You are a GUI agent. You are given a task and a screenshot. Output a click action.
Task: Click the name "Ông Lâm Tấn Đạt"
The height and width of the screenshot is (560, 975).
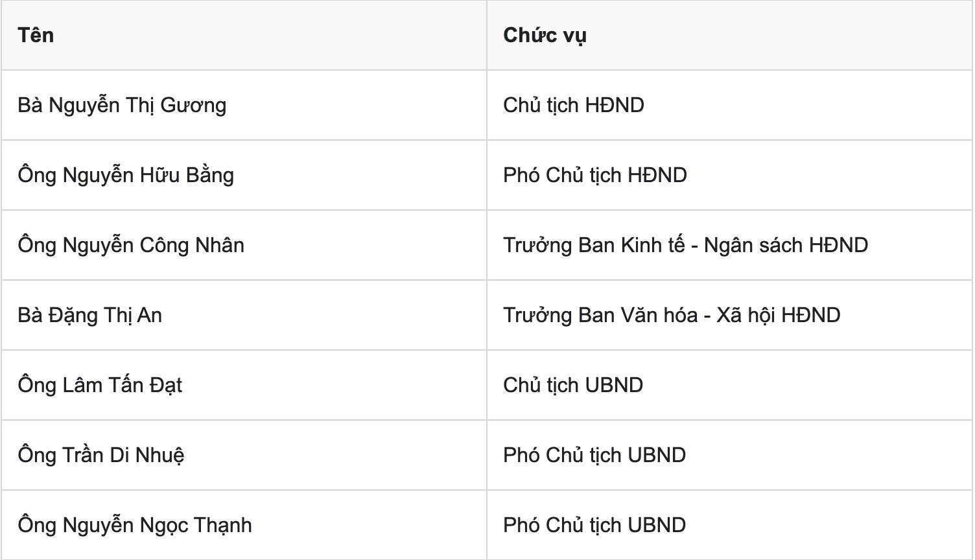tap(100, 386)
